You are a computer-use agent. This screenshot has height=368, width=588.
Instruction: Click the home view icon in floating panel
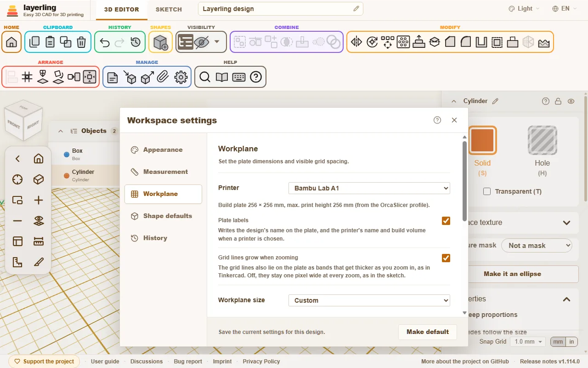39,159
